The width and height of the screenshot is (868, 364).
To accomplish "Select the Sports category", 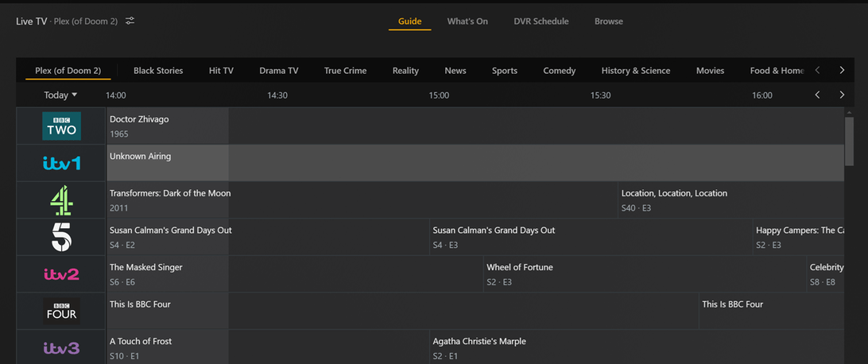I will 504,71.
